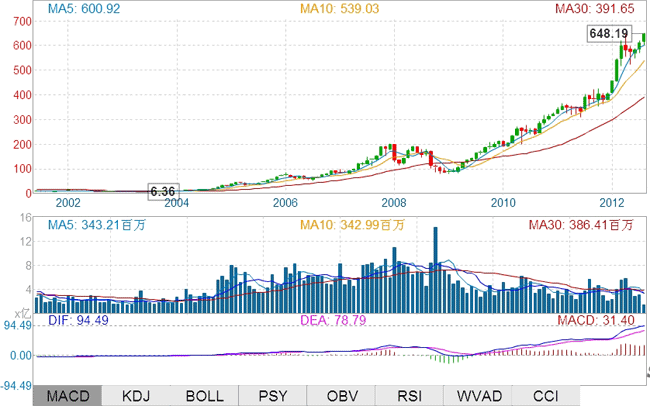Image resolution: width=650 pixels, height=420 pixels.
Task: Click the DIF: 94.49 value label
Action: 72,320
